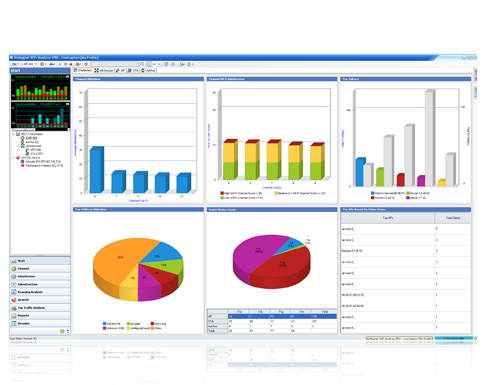Screen dimensions: 488x385
Task: Click the Total row in device count table
Action: click(x=272, y=331)
